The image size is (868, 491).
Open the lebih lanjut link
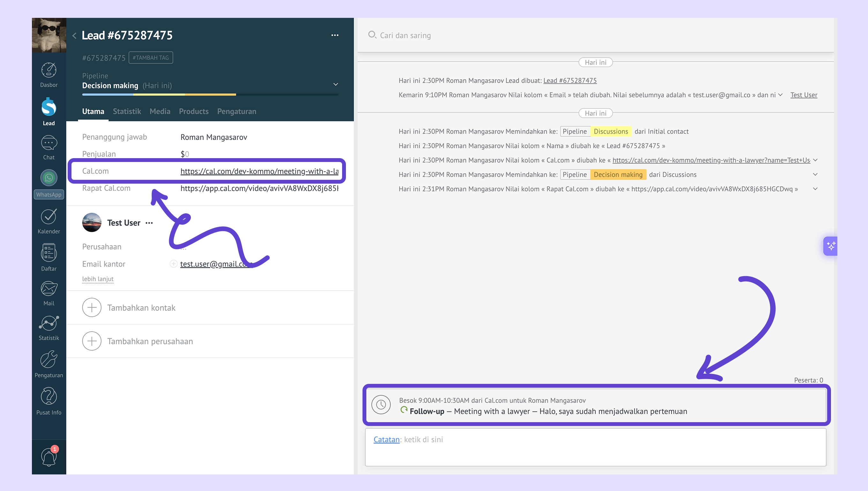[x=98, y=279]
